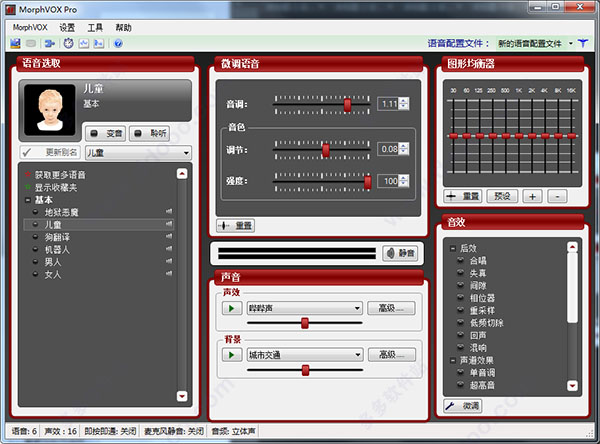The height and width of the screenshot is (444, 600).
Task: Click the equalizer plus button
Action: 532,196
